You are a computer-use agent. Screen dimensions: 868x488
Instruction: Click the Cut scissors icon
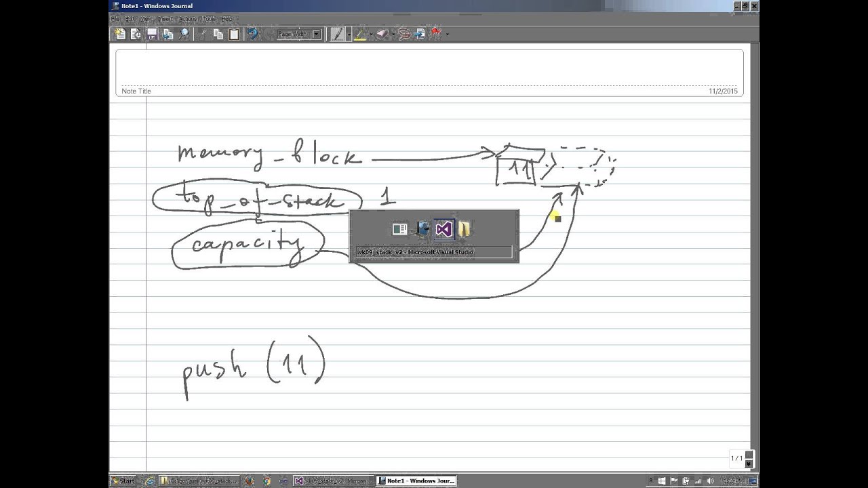coord(203,34)
